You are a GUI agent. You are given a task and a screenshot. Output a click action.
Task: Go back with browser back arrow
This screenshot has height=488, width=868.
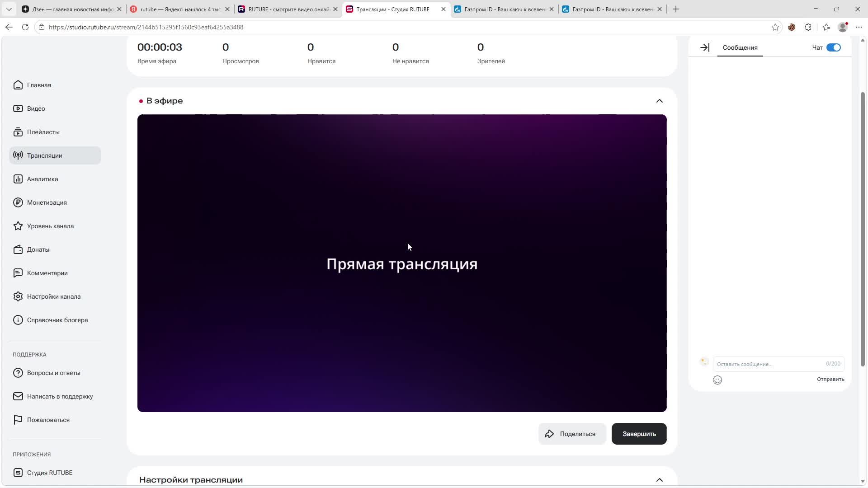[9, 27]
